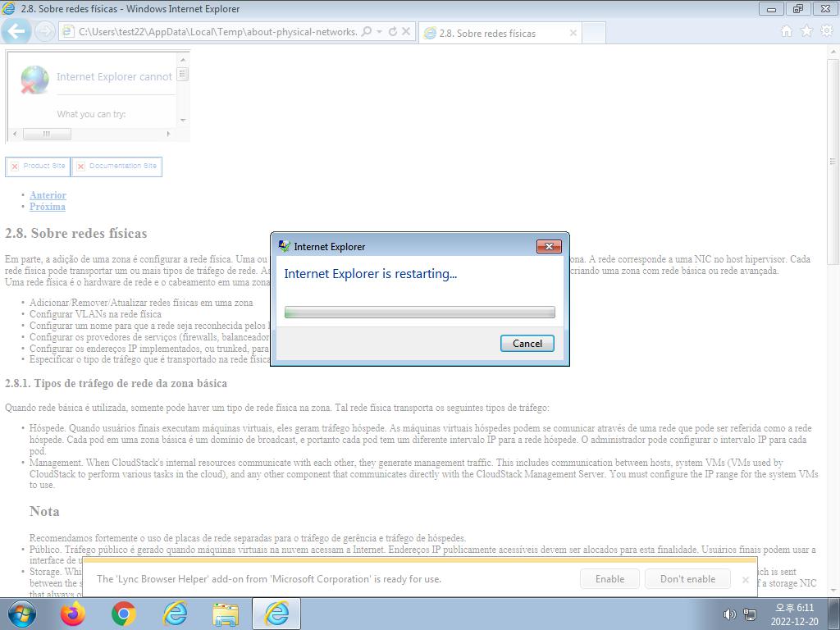840x630 pixels.
Task: Switch to the active Internet Explorer taskbar window
Action: (276, 614)
